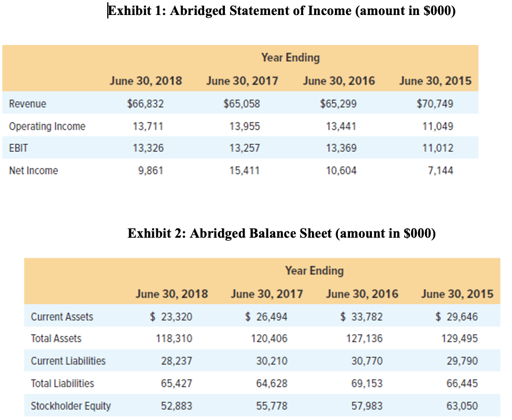Select EBIT value 13,326

[148, 148]
